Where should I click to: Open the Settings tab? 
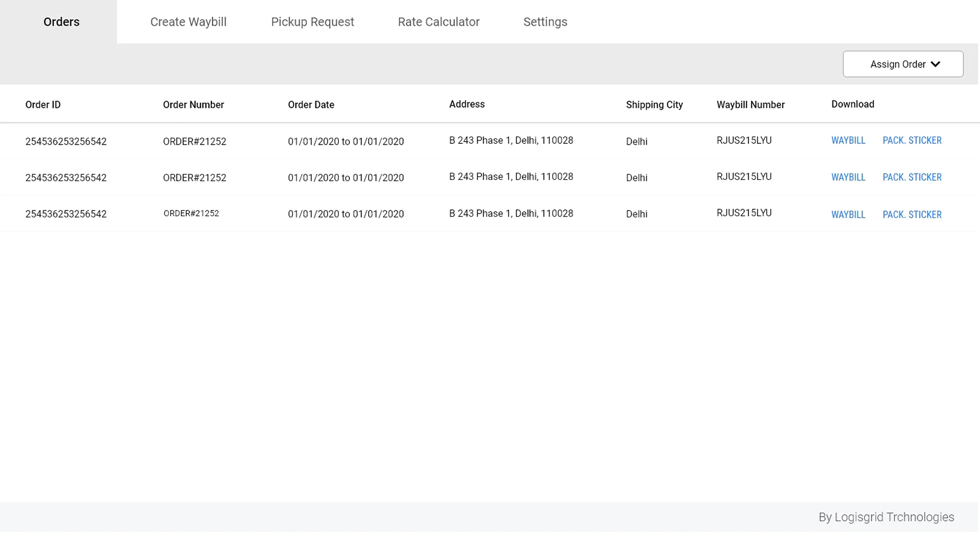[x=545, y=22]
